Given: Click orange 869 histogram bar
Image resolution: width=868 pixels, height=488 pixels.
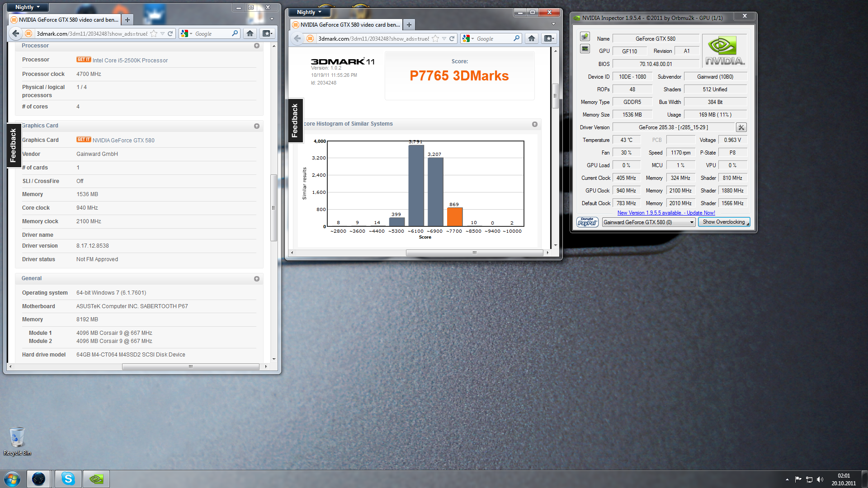Looking at the screenshot, I should (455, 217).
